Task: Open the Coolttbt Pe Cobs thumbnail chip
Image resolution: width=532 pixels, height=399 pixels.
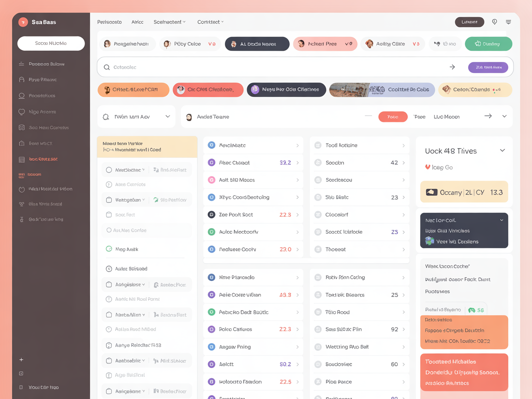Action: [382, 90]
